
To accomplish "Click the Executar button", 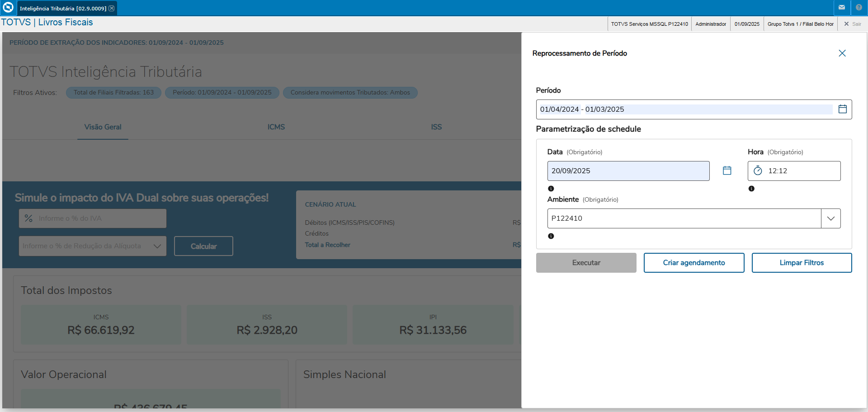I will (586, 263).
